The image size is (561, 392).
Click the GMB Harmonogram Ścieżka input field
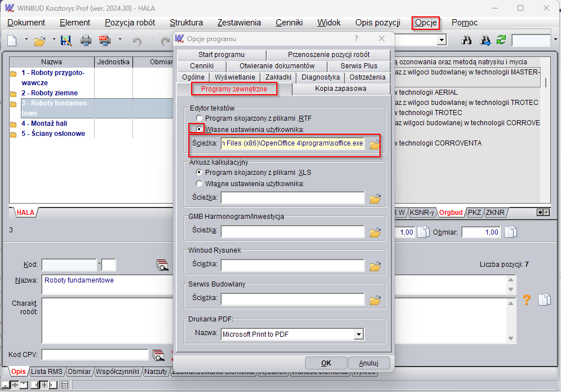tap(293, 231)
